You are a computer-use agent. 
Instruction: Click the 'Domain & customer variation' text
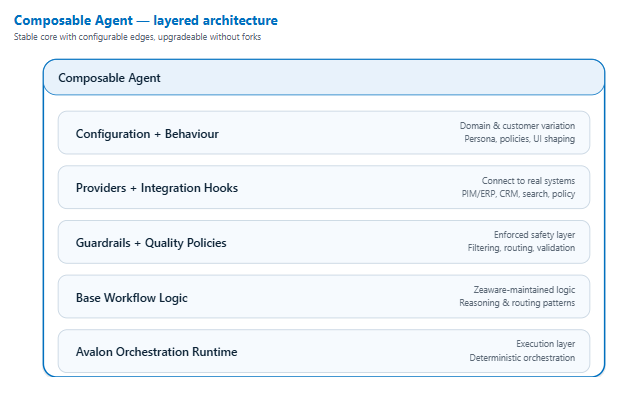click(517, 126)
